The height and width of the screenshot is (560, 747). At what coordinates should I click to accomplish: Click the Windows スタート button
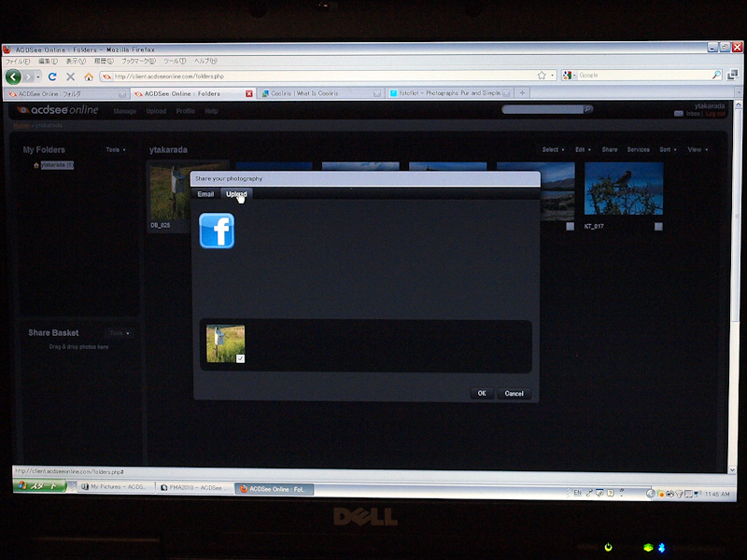(x=40, y=486)
